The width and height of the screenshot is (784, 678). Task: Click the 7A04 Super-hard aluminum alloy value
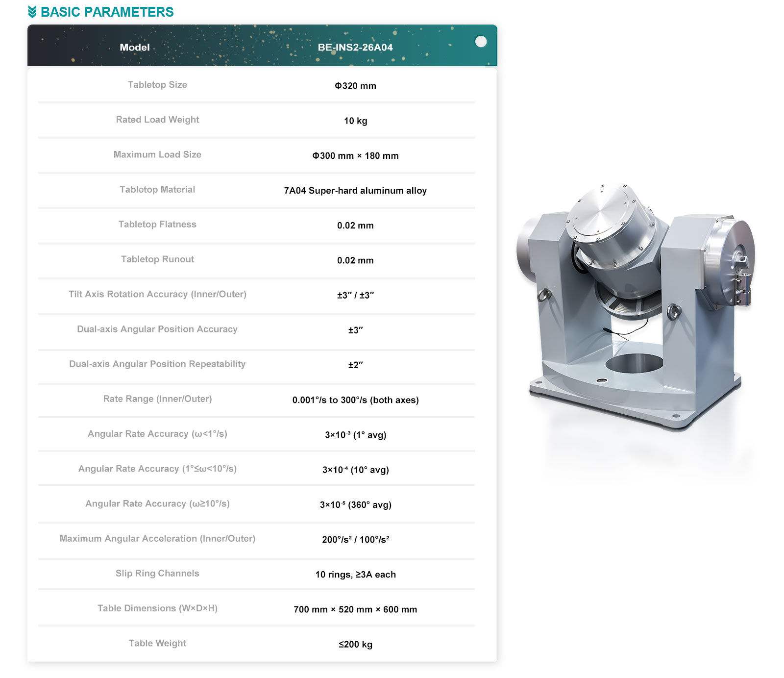point(355,191)
